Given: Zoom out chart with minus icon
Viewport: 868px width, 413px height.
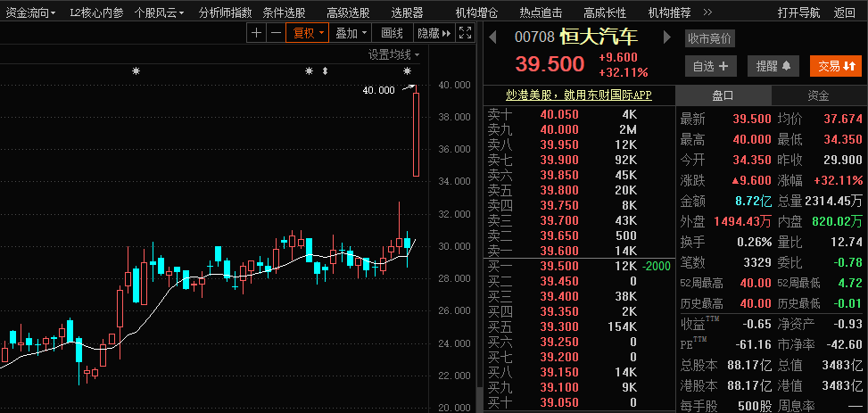Looking at the screenshot, I should (x=275, y=33).
